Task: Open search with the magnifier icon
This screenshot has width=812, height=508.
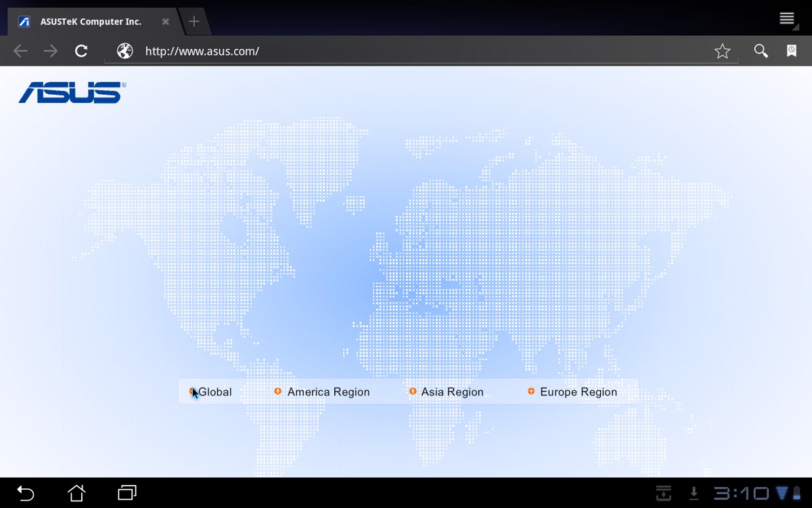Action: (x=761, y=51)
